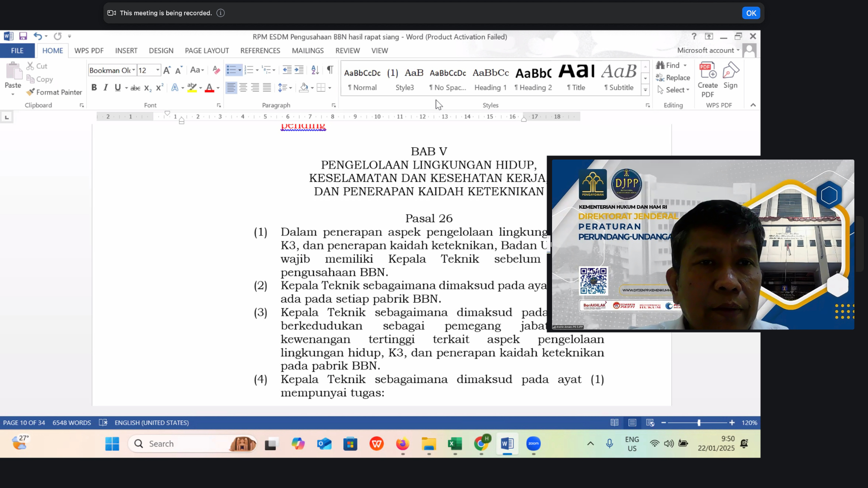The height and width of the screenshot is (488, 868).
Task: Click the Redo icon in title bar
Action: [x=57, y=36]
